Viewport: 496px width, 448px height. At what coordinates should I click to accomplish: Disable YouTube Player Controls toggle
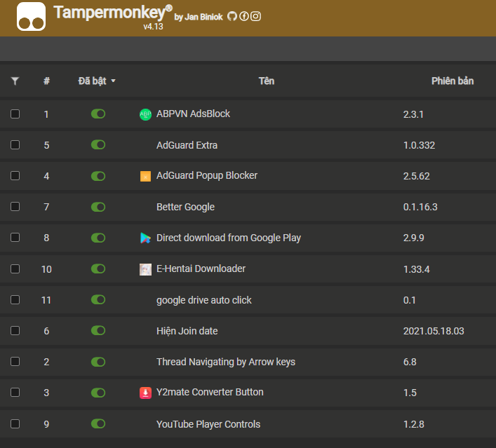[98, 423]
